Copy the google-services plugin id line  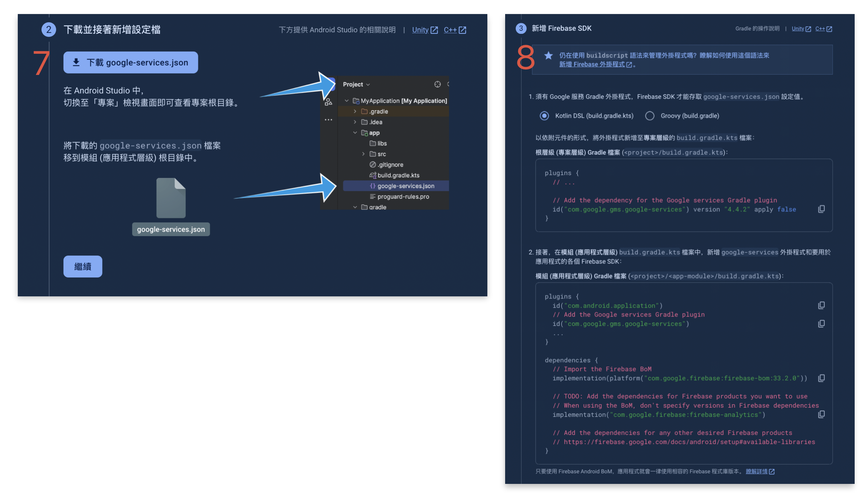pyautogui.click(x=821, y=323)
